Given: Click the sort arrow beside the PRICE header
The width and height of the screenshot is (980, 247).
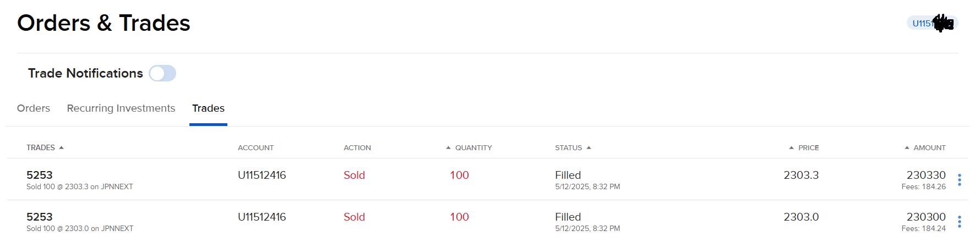Looking at the screenshot, I should click(x=791, y=147).
